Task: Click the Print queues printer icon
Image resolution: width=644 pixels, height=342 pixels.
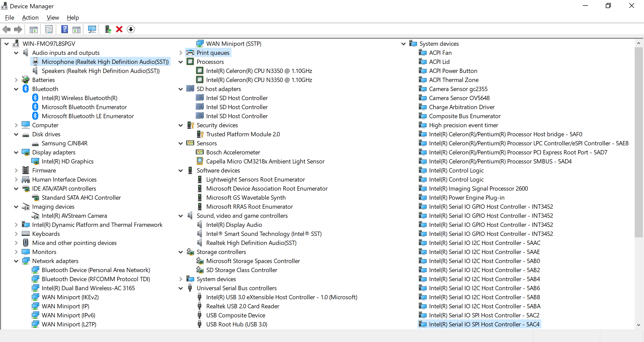Action: click(190, 53)
